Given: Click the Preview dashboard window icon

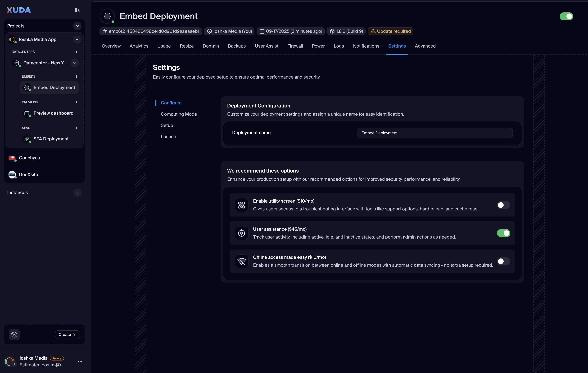Looking at the screenshot, I should click(27, 113).
